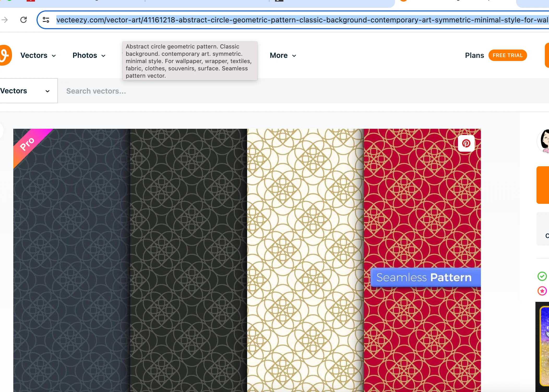
Task: Click the contributor avatar image
Action: click(543, 141)
